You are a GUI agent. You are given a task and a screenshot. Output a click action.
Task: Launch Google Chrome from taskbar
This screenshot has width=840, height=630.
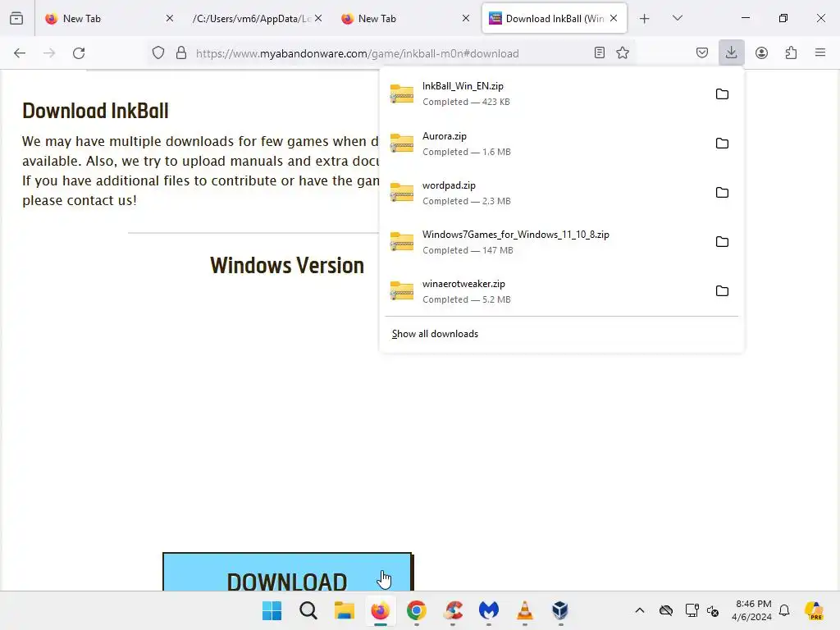pyautogui.click(x=416, y=610)
